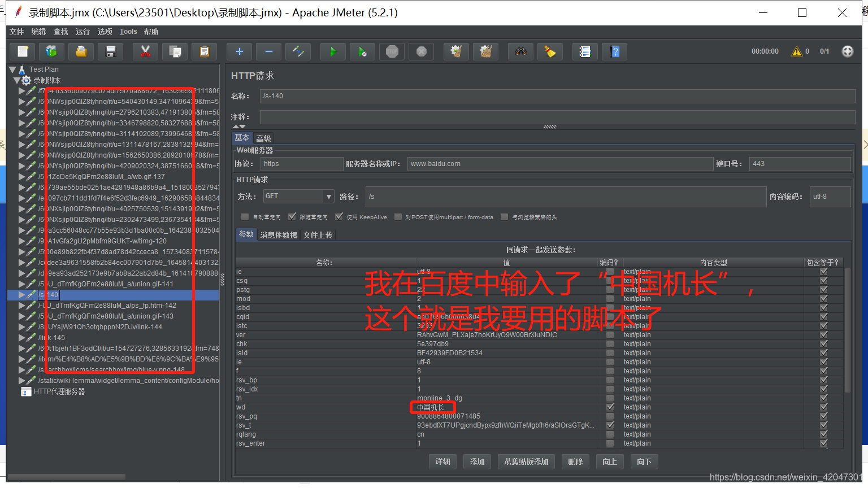Click the New test plan icon
The width and height of the screenshot is (868, 488).
(23, 51)
